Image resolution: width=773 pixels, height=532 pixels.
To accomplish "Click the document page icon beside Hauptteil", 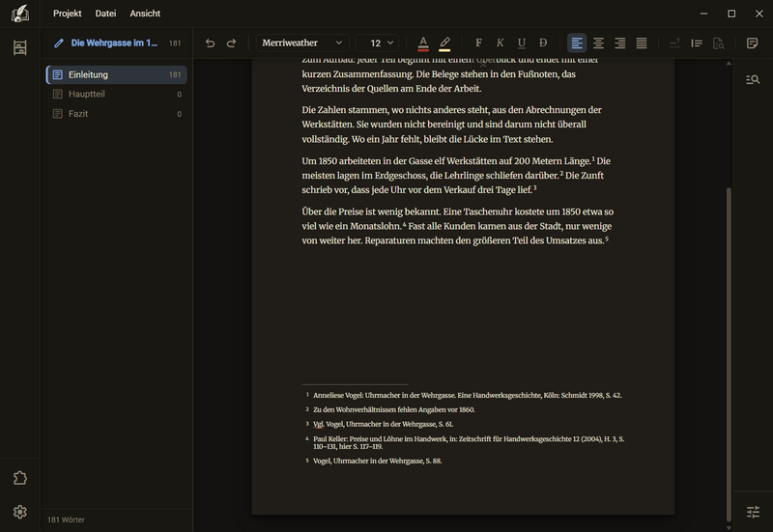I will pos(58,94).
